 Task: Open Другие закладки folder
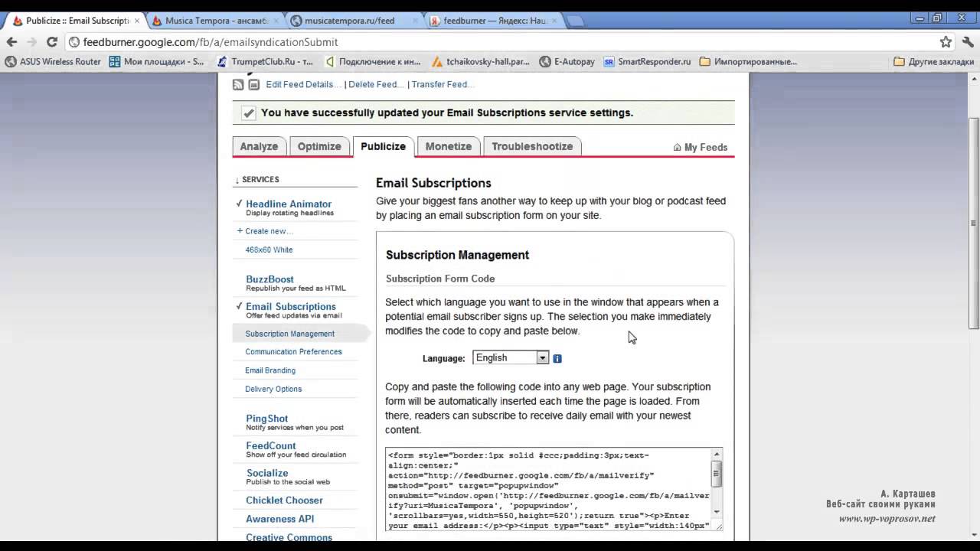click(933, 61)
